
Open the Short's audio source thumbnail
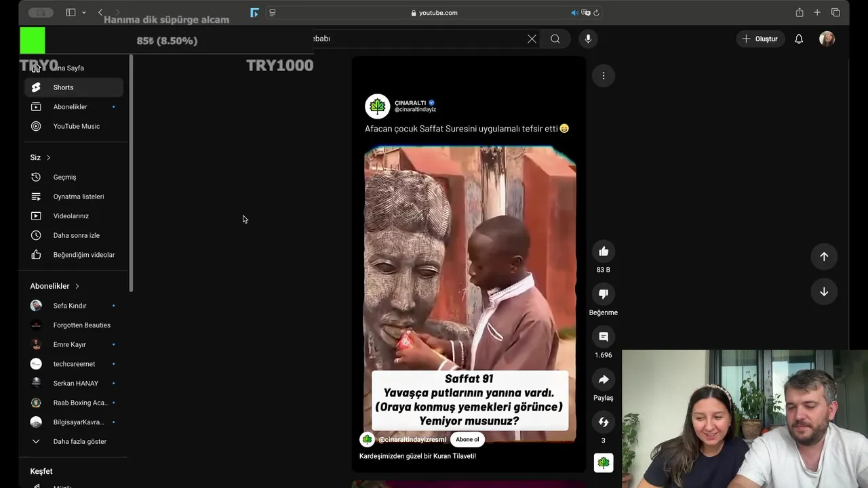coord(604,463)
